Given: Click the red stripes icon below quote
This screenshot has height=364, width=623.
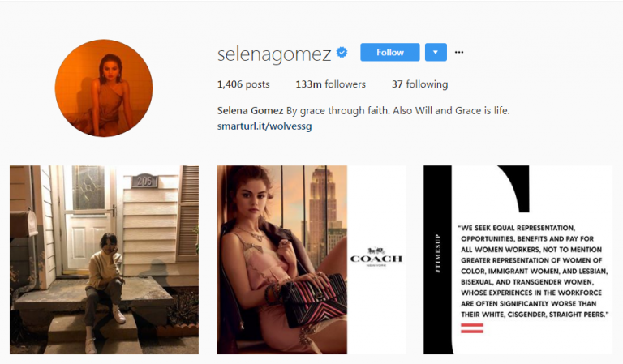Looking at the screenshot, I should pos(472,328).
